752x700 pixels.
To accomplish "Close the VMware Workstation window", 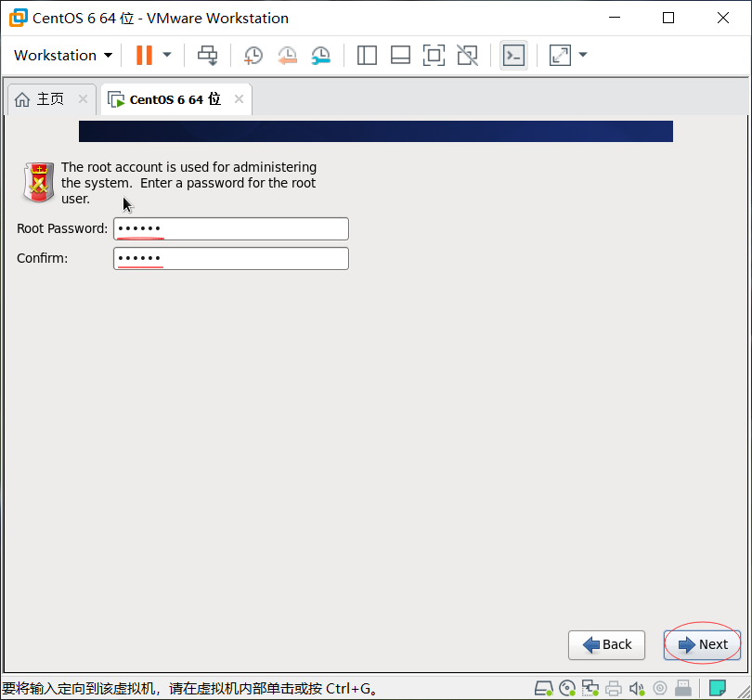I will pos(722,18).
